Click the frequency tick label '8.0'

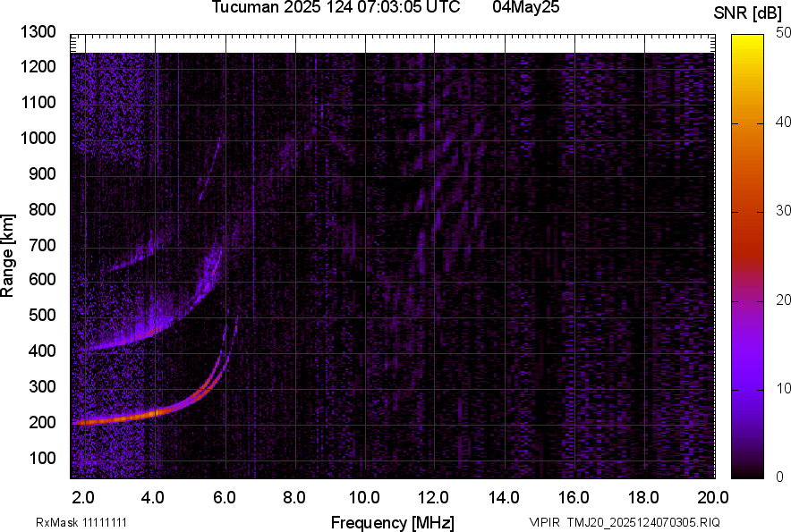pyautogui.click(x=294, y=498)
